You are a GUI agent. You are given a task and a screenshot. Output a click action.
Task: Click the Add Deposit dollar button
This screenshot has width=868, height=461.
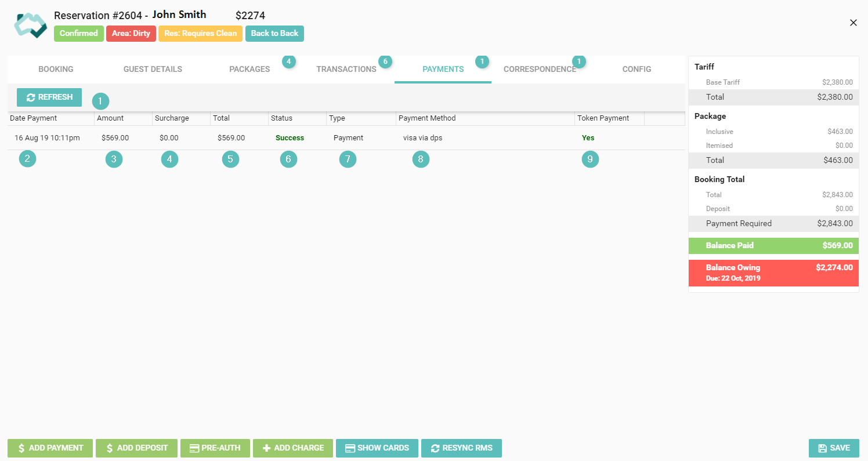coord(136,448)
